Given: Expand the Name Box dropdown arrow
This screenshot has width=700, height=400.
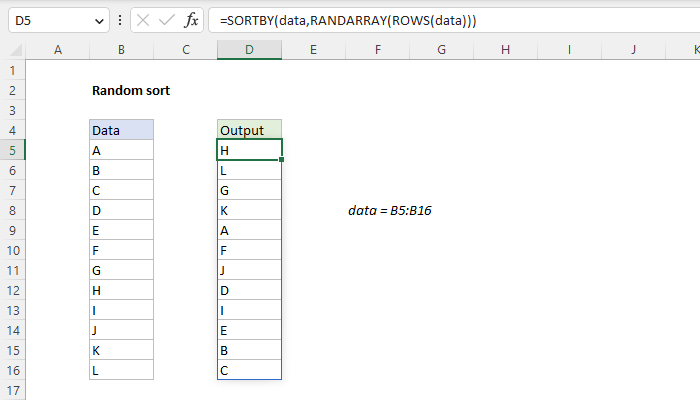Looking at the screenshot, I should point(99,21).
